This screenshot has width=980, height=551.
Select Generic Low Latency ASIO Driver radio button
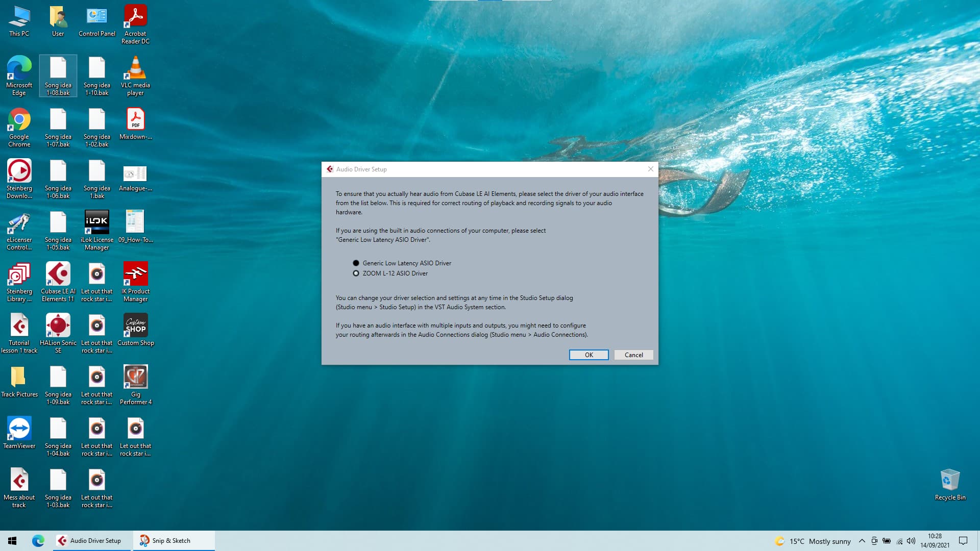(x=356, y=263)
